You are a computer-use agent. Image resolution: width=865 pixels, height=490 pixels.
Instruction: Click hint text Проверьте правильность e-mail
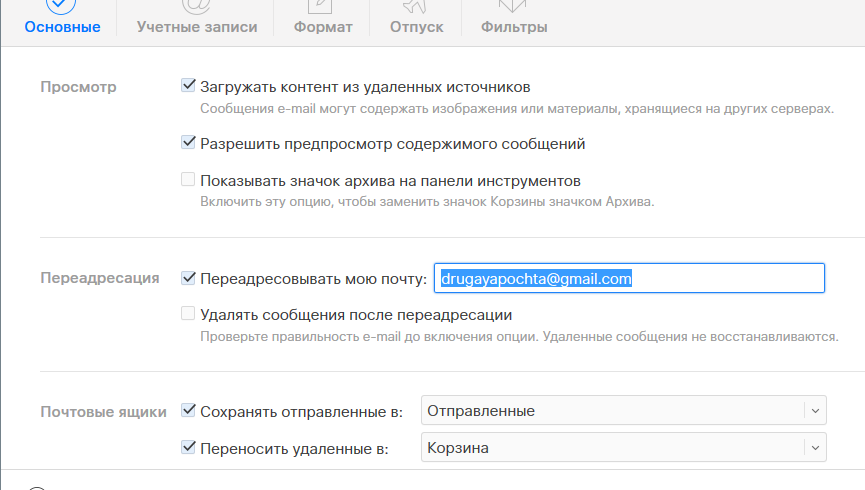click(519, 337)
